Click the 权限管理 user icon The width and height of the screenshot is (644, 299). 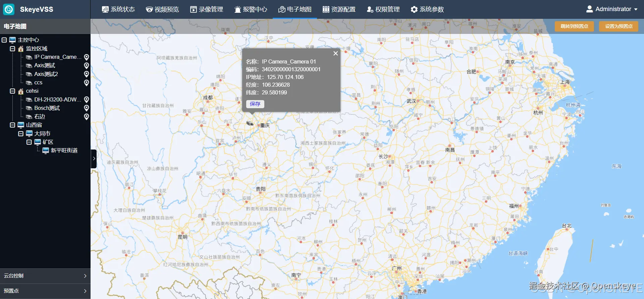[370, 9]
